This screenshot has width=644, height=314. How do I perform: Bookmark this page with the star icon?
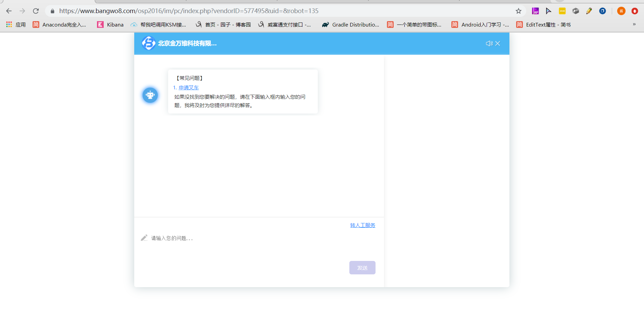tap(518, 11)
